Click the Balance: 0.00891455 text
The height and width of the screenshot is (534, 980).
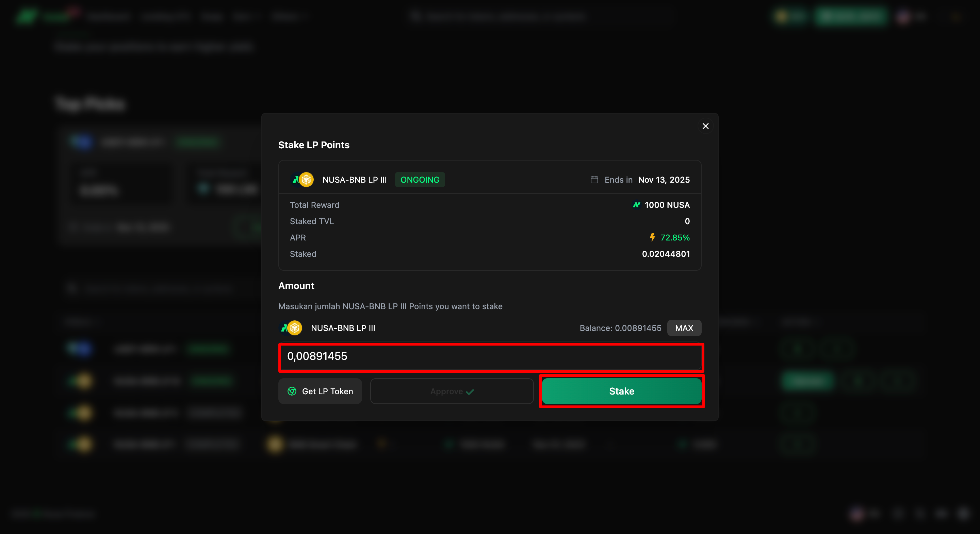point(620,328)
